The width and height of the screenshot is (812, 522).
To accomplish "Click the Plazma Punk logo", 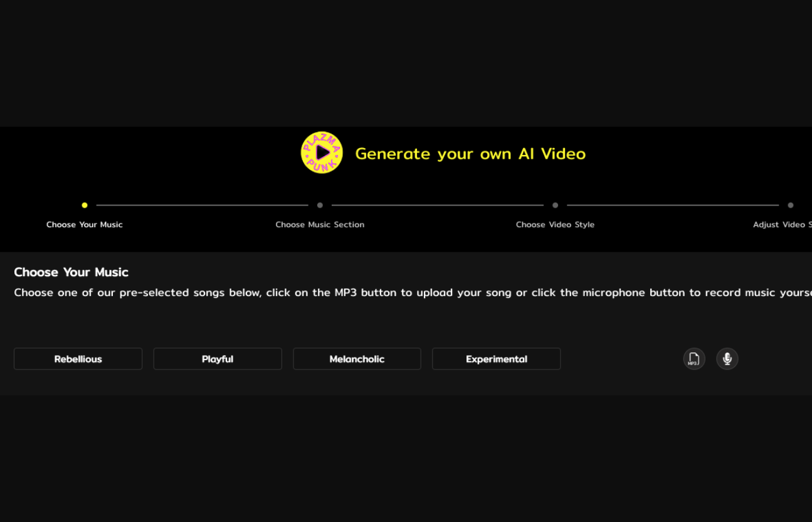I will 322,152.
